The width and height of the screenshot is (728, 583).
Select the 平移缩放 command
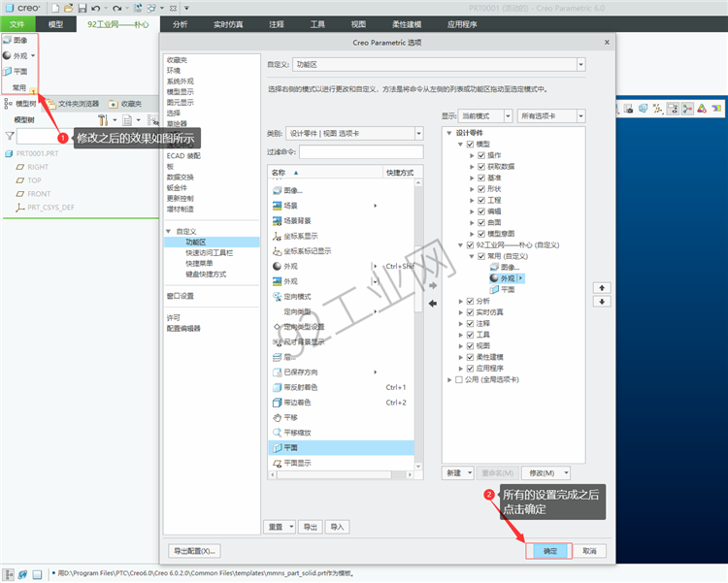(x=342, y=433)
